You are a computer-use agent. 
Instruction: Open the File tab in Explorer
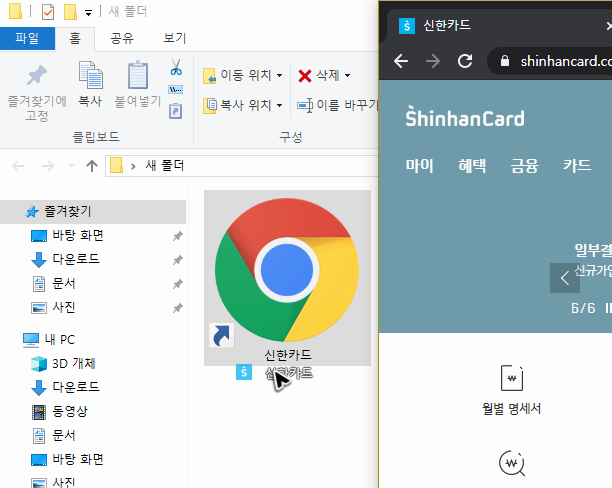click(27, 38)
